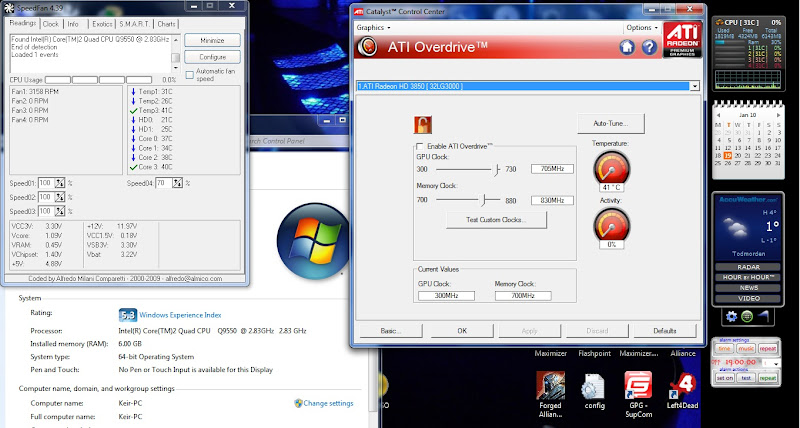Click the CPU meter gadget graph
This screenshot has height=428, width=800.
pos(748,80)
